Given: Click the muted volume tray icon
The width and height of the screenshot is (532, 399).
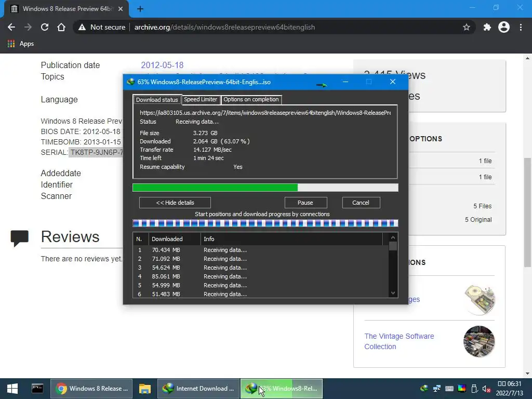Looking at the screenshot, I should pos(486,389).
